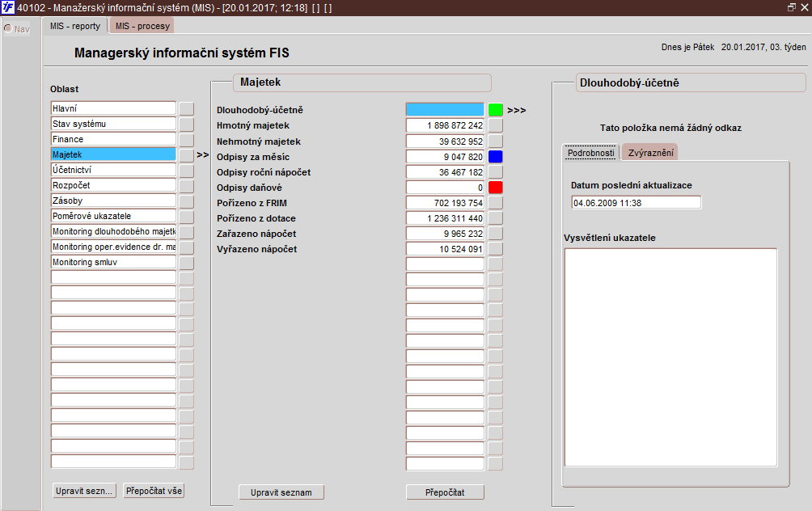Screen dimensions: 812x511
Task: Click the blue indicator for Odpisy za měsíc
Action: tap(495, 157)
